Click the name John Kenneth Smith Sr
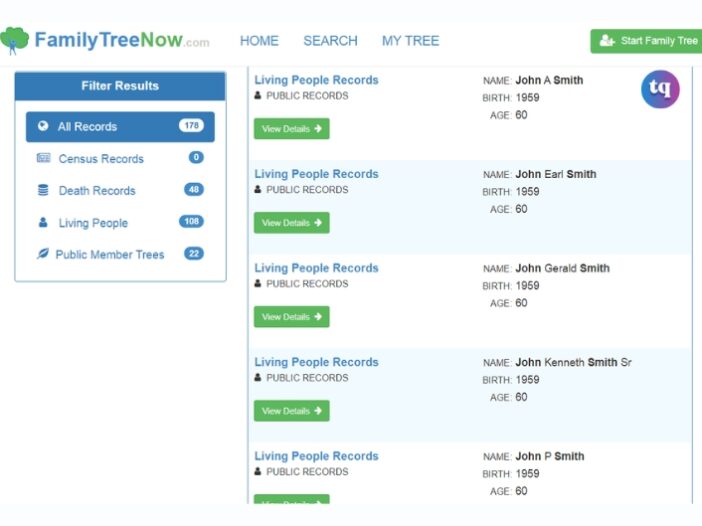 point(574,362)
